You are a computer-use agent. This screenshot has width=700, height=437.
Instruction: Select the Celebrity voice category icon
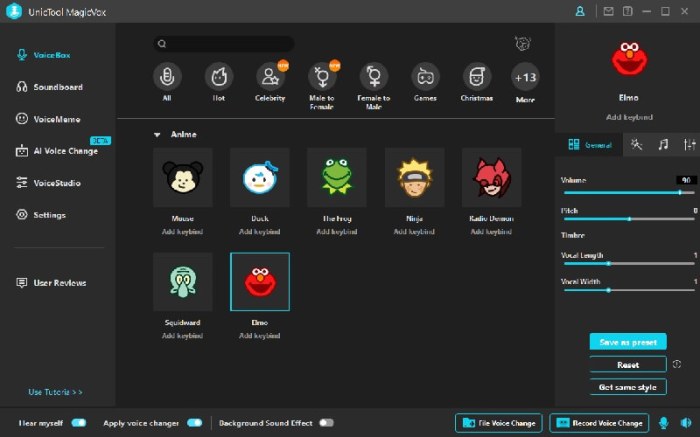click(x=270, y=76)
